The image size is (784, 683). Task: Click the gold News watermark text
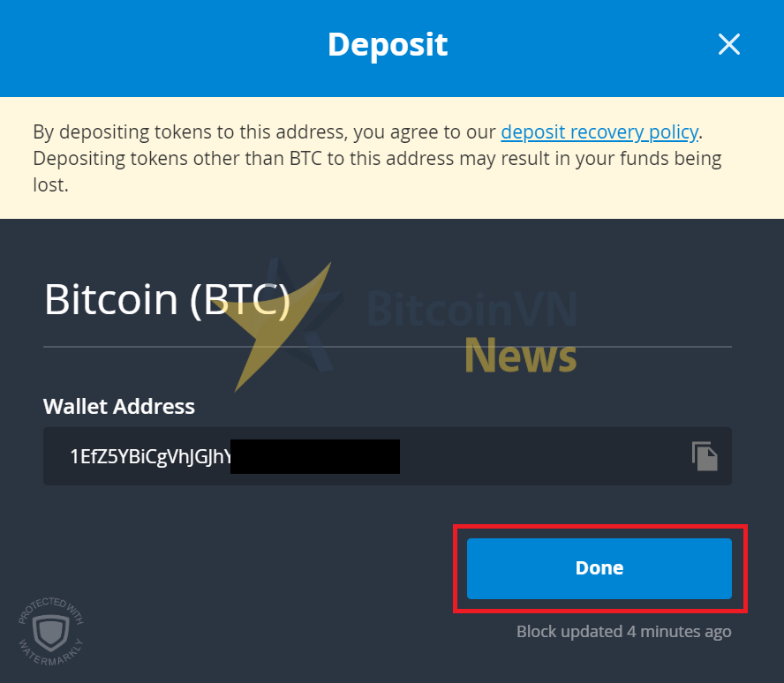(521, 356)
